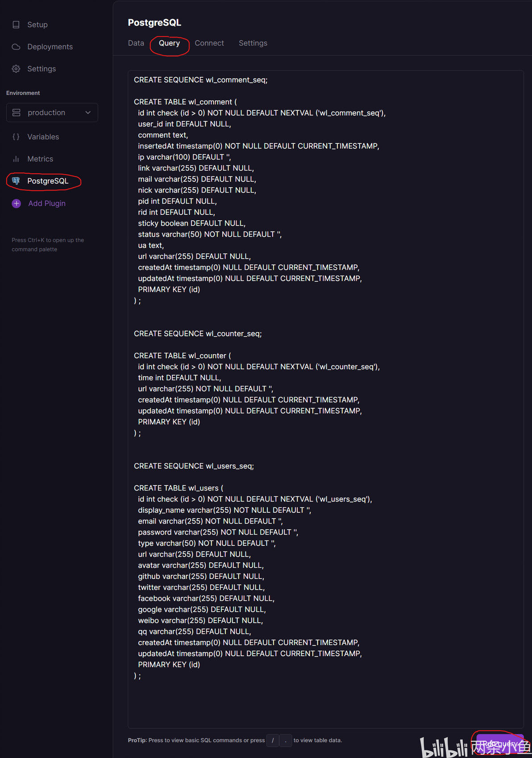Click the Setup book icon

click(x=16, y=25)
